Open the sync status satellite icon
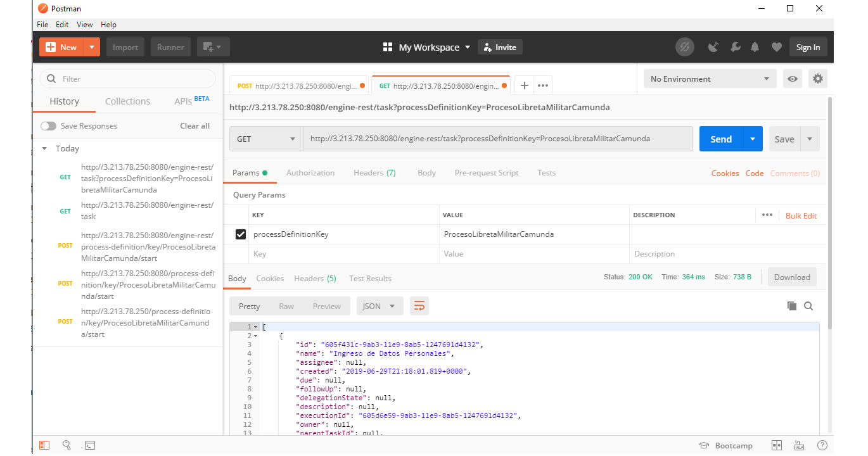Viewport: 868px width, 456px height. pyautogui.click(x=713, y=47)
